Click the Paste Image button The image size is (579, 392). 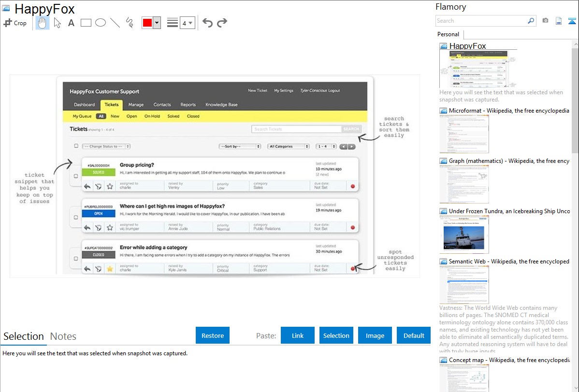pyautogui.click(x=375, y=335)
